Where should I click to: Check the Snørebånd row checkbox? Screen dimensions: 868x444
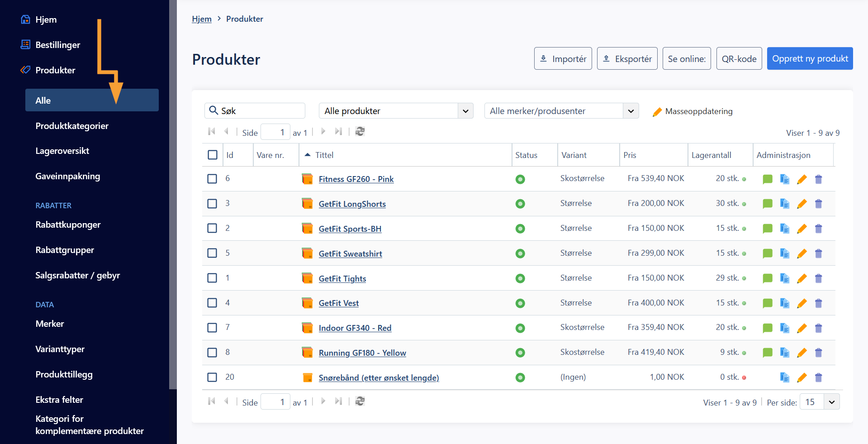212,377
